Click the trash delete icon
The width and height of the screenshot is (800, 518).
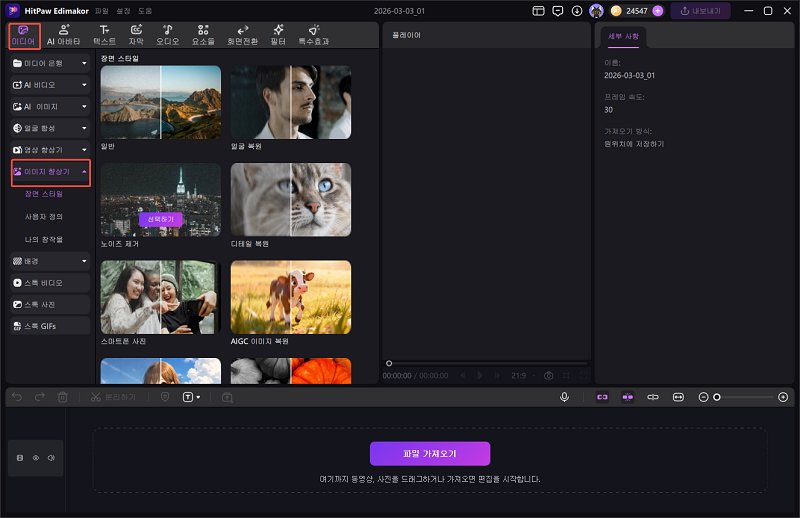pyautogui.click(x=62, y=397)
